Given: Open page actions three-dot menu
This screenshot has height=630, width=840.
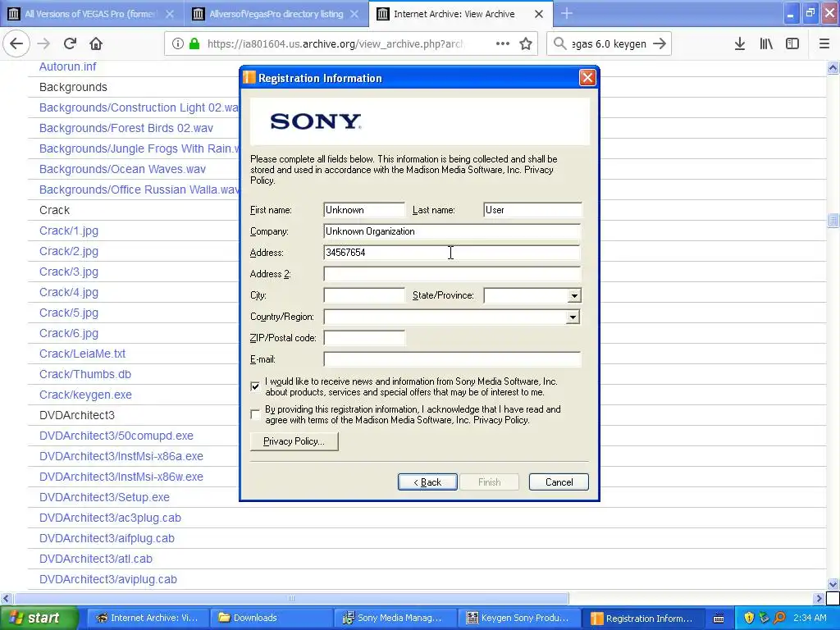Looking at the screenshot, I should coord(503,43).
